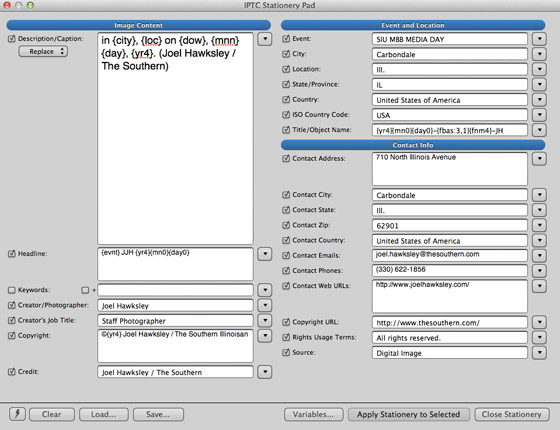Click the Load... button

point(104,414)
